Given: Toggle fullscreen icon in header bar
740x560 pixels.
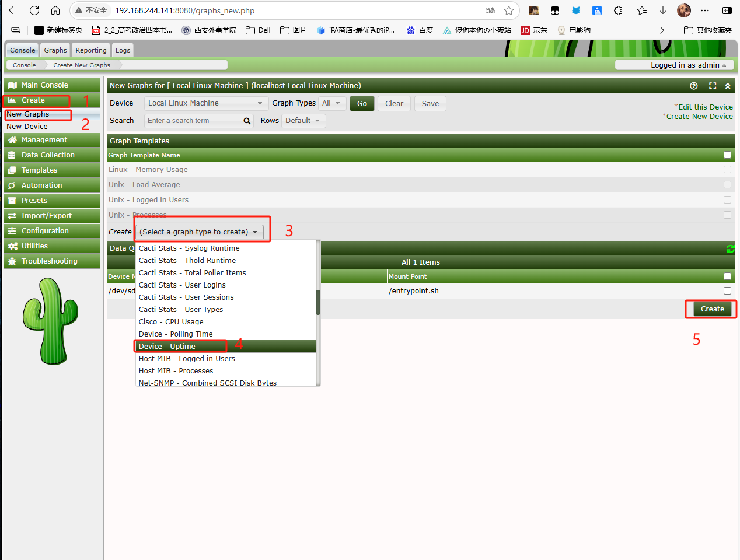Looking at the screenshot, I should pyautogui.click(x=713, y=86).
